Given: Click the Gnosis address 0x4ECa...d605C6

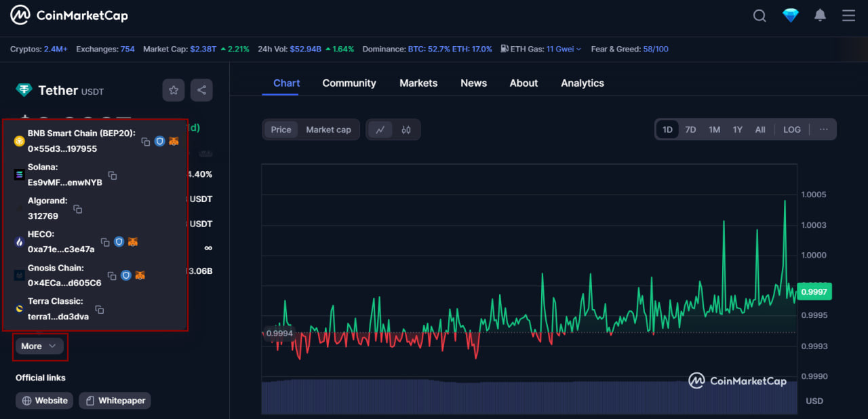Looking at the screenshot, I should [64, 283].
